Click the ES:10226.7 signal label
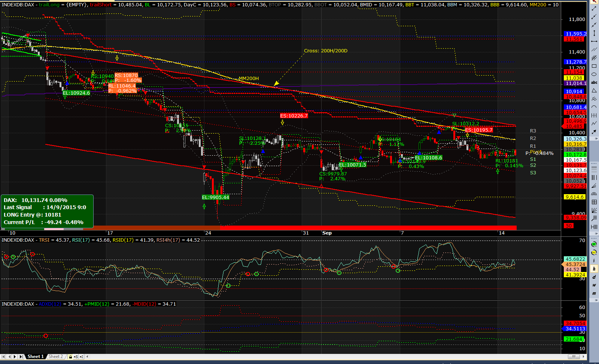Image resolution: width=599 pixels, height=364 pixels. tap(294, 116)
